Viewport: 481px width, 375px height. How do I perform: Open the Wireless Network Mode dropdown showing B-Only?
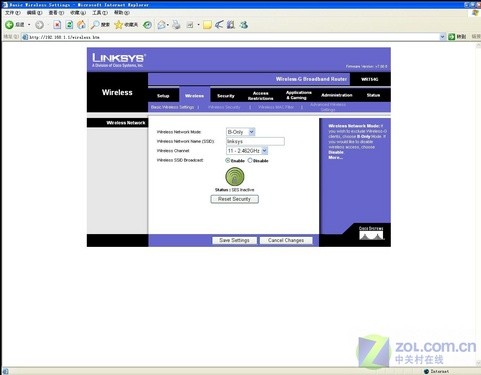tap(240, 132)
